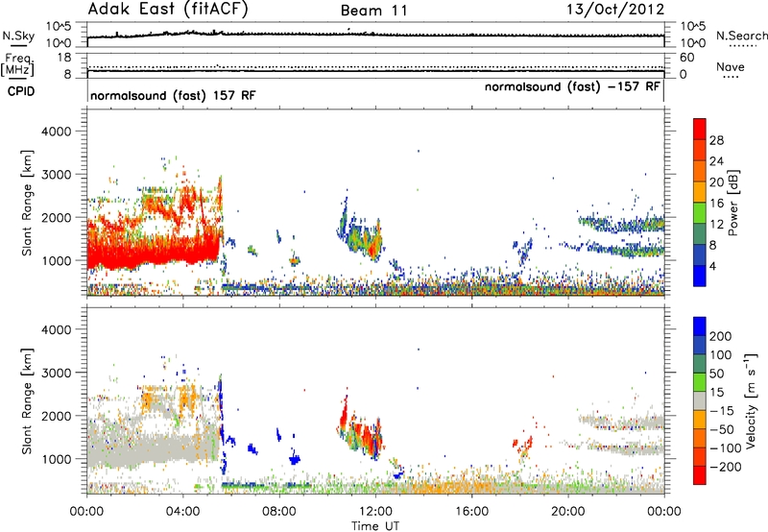Click '20:00' on the time axis
This screenshot has height=532, width=768.
coord(568,512)
